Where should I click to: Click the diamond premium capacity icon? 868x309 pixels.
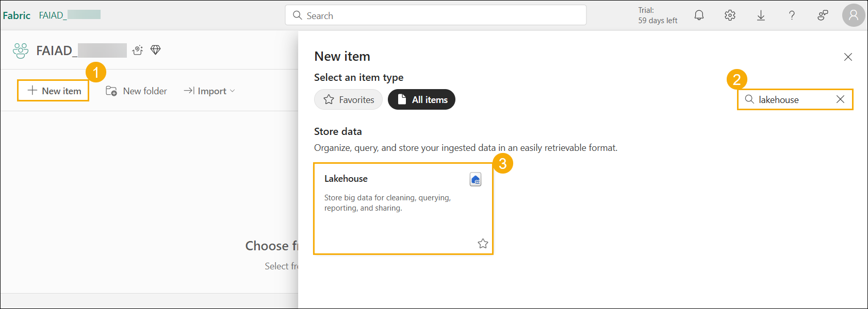pyautogui.click(x=155, y=50)
